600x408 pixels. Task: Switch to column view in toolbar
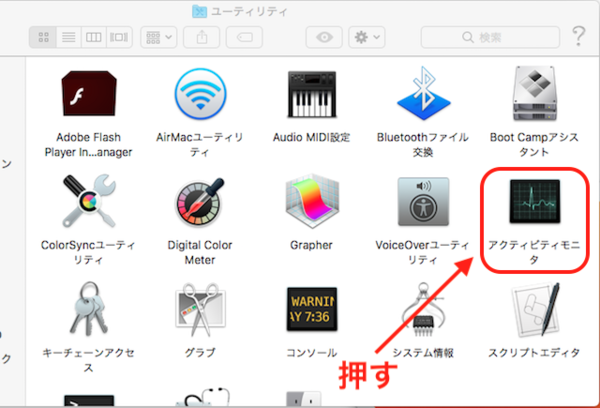pyautogui.click(x=93, y=37)
